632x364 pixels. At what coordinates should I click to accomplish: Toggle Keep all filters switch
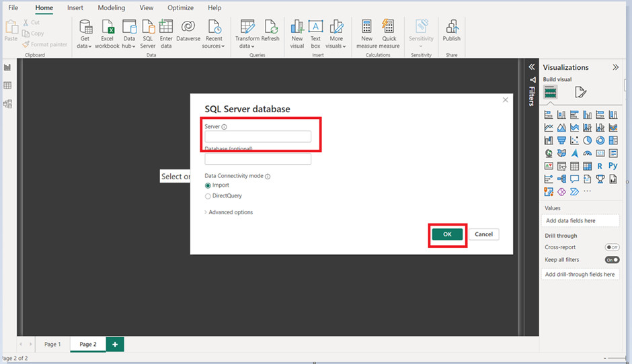(x=612, y=260)
